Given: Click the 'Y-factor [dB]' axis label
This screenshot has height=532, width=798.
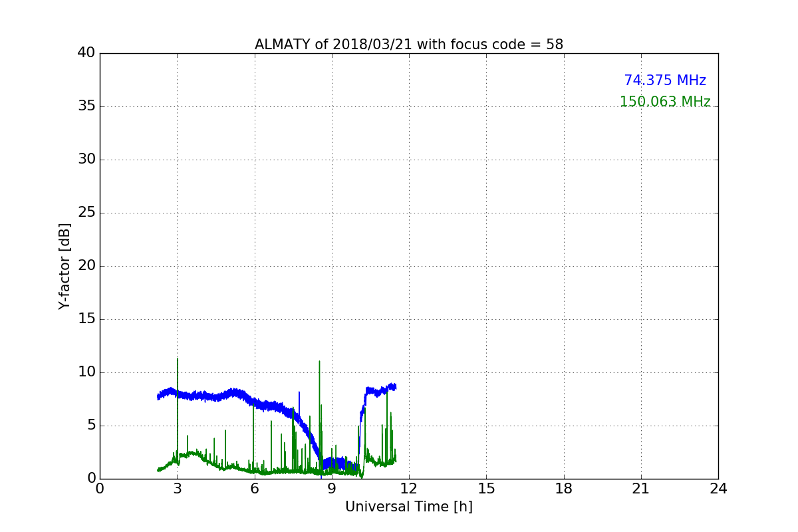Looking at the screenshot, I should (65, 266).
